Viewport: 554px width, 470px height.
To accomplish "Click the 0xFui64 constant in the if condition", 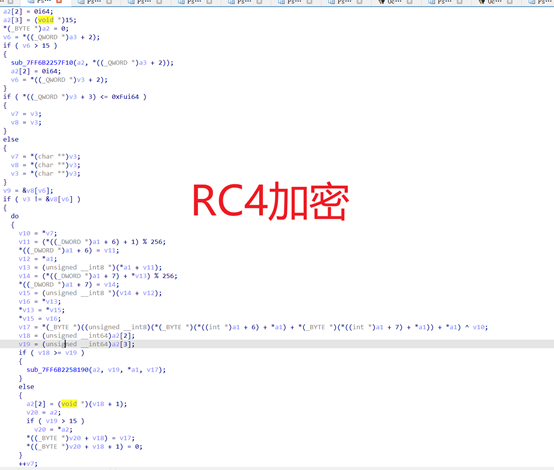I will 125,96.
